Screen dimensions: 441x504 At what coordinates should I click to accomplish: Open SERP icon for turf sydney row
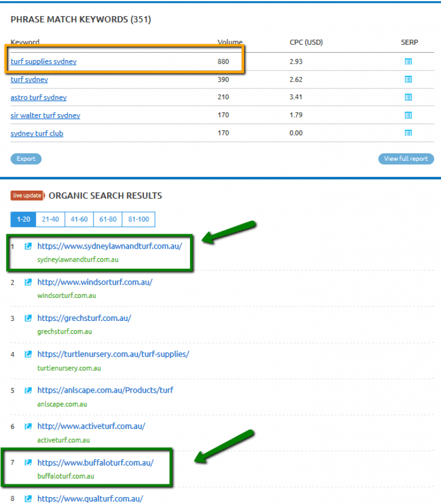click(408, 79)
